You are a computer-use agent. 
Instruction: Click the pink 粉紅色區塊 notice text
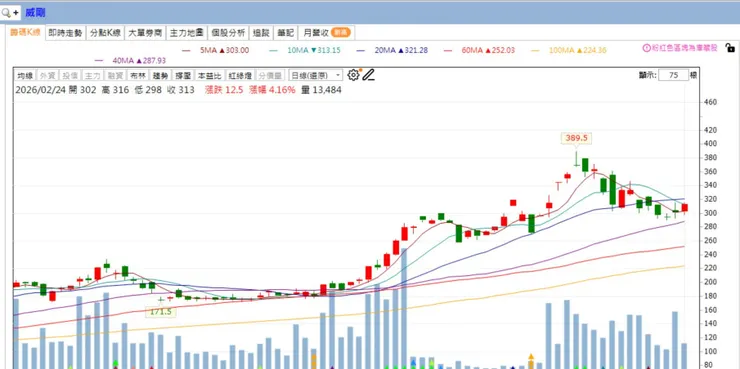click(685, 48)
